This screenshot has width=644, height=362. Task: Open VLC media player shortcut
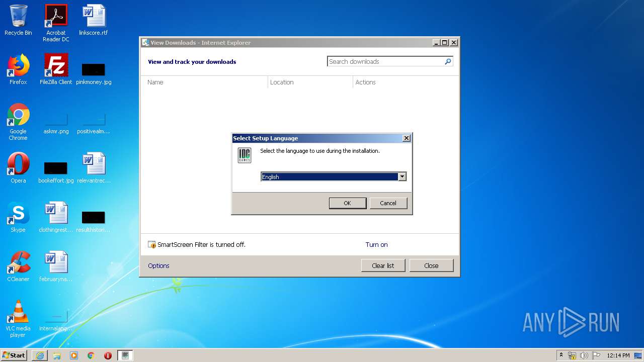(18, 319)
